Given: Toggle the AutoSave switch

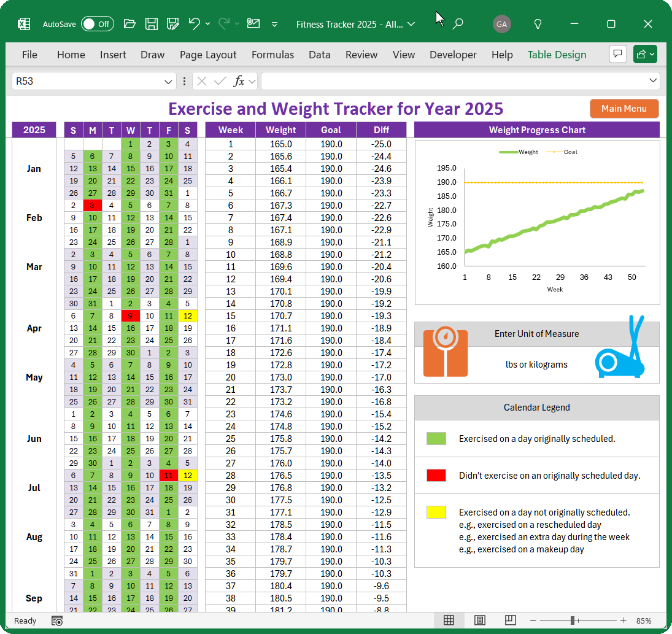Looking at the screenshot, I should [x=97, y=24].
